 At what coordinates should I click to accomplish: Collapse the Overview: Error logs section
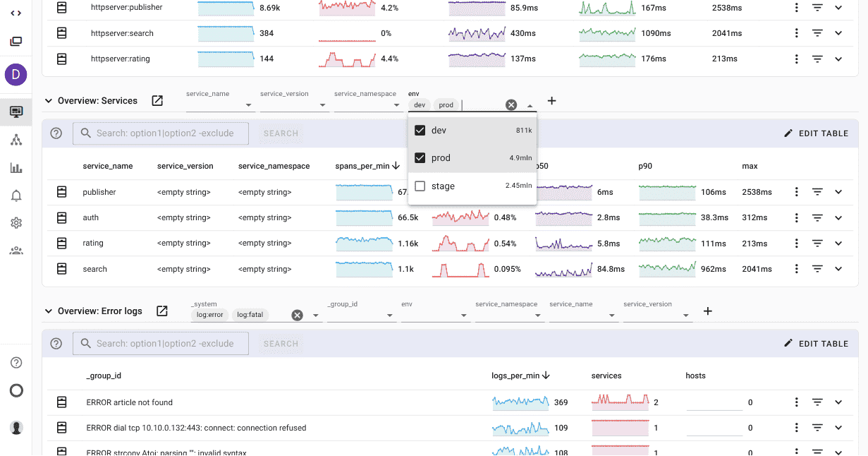(x=47, y=311)
